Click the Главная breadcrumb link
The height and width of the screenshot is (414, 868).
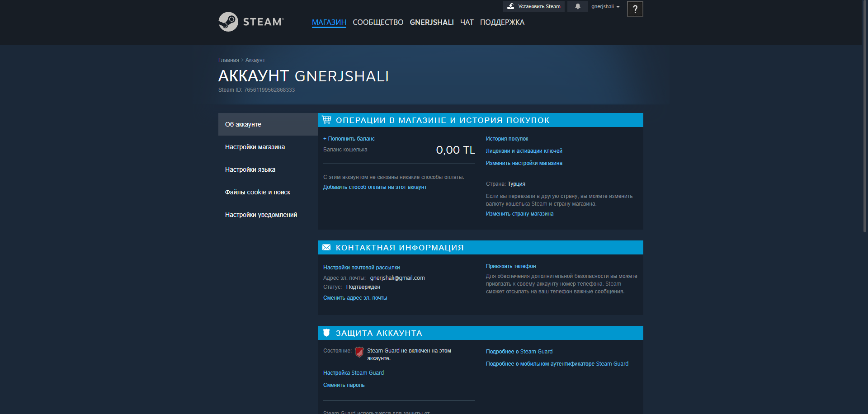click(x=229, y=60)
